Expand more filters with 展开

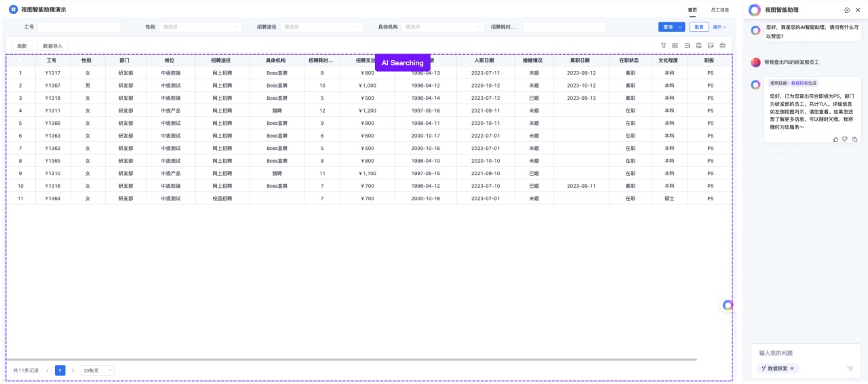(x=719, y=27)
